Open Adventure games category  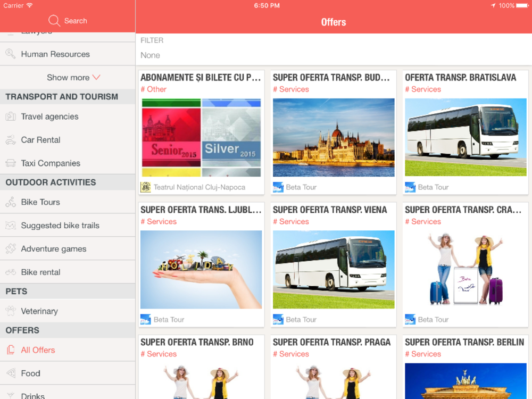(68, 248)
